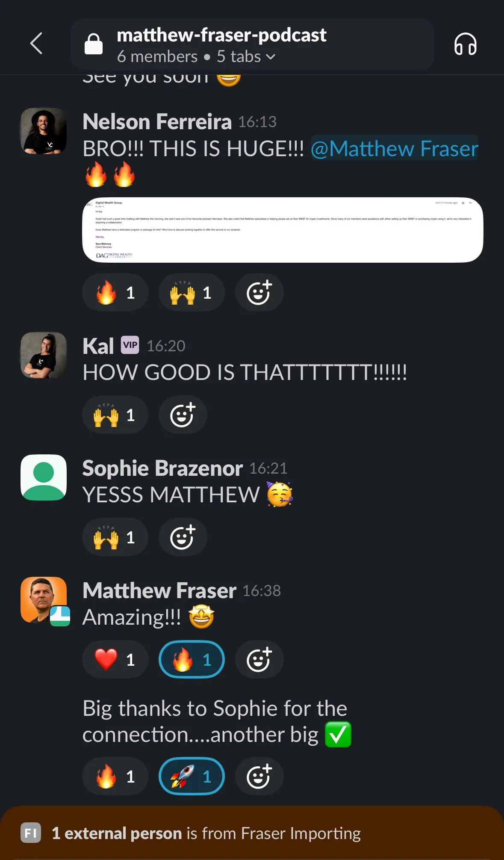Add a reaction to Sophie Brazenor's message

pos(183,537)
